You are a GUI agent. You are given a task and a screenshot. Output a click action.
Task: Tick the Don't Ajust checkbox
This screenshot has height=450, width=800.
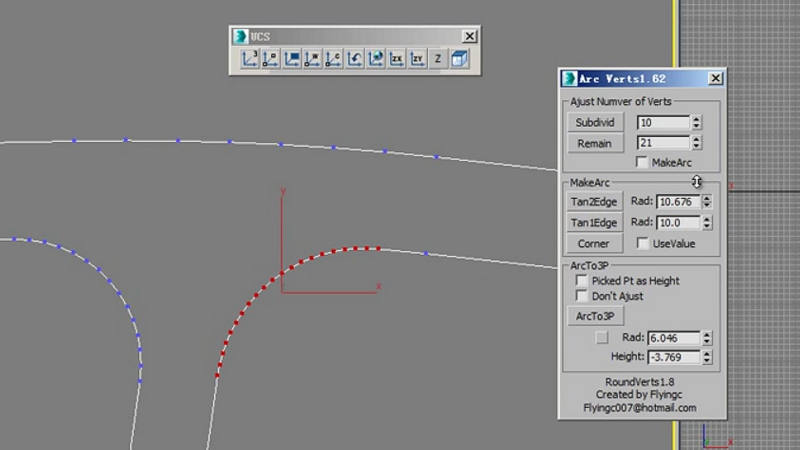pyautogui.click(x=582, y=296)
